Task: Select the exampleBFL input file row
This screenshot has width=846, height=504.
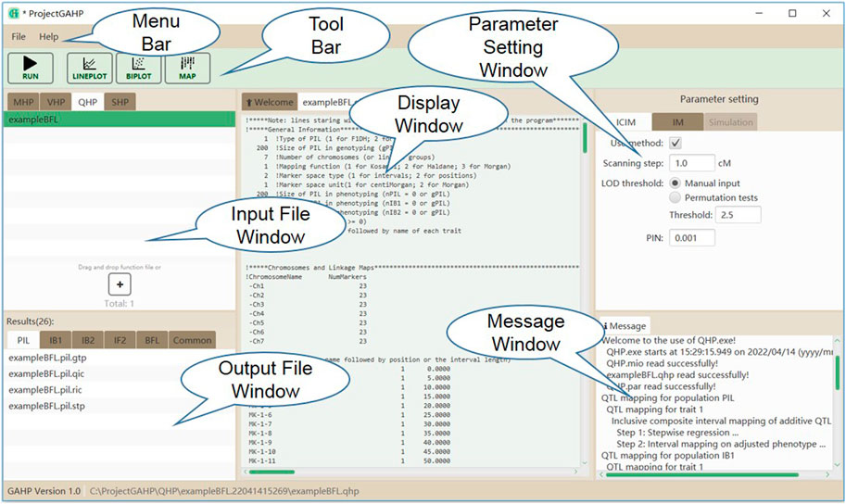Action: (x=120, y=120)
